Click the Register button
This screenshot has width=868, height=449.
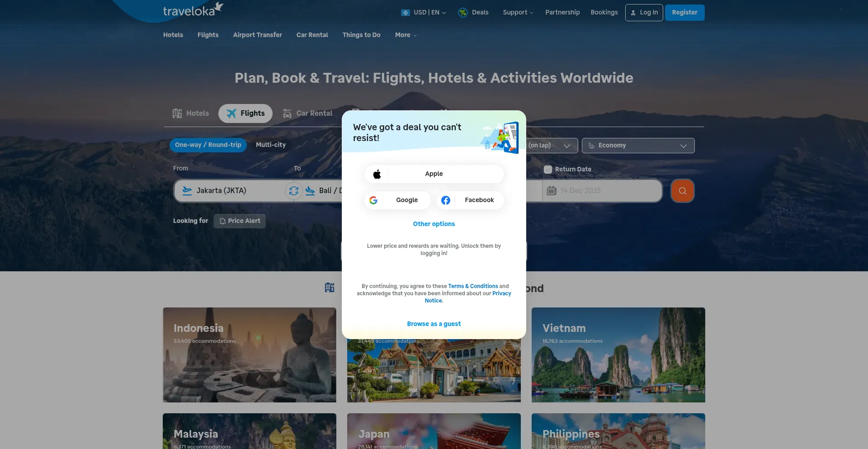684,12
